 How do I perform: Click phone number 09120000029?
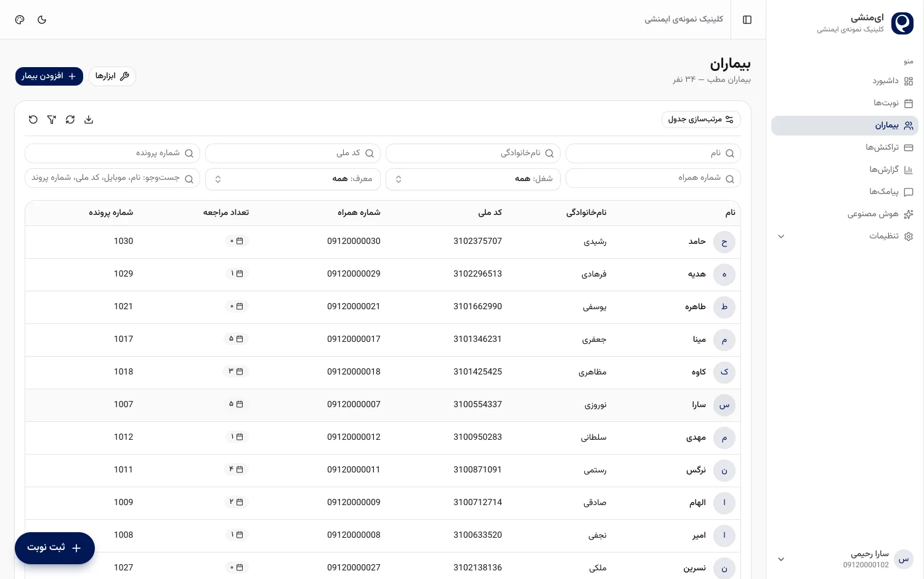(354, 274)
